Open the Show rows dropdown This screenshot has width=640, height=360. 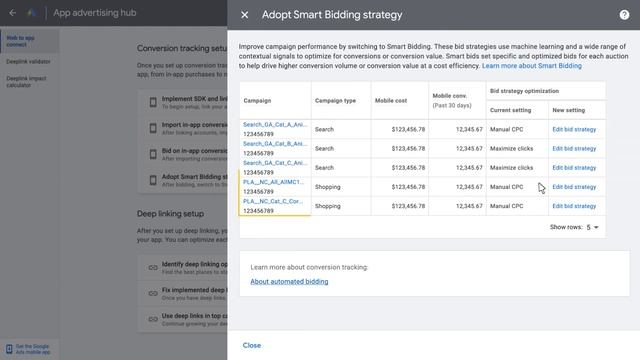(593, 227)
